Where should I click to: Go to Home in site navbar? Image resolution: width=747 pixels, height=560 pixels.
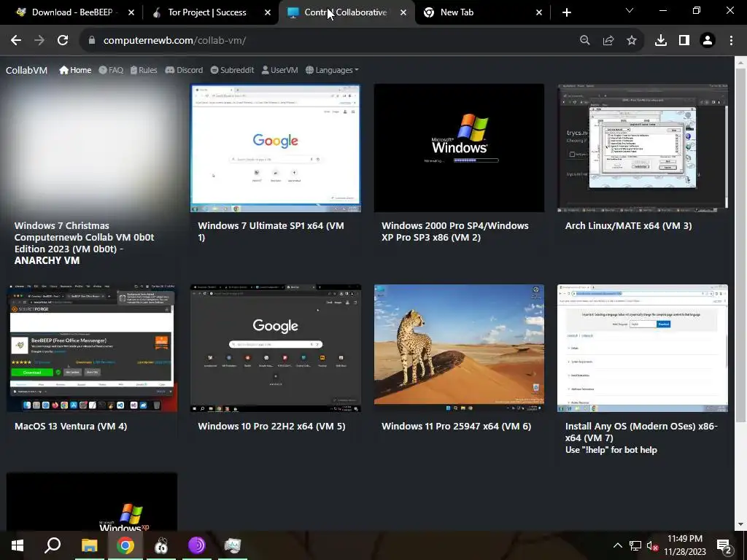click(75, 70)
